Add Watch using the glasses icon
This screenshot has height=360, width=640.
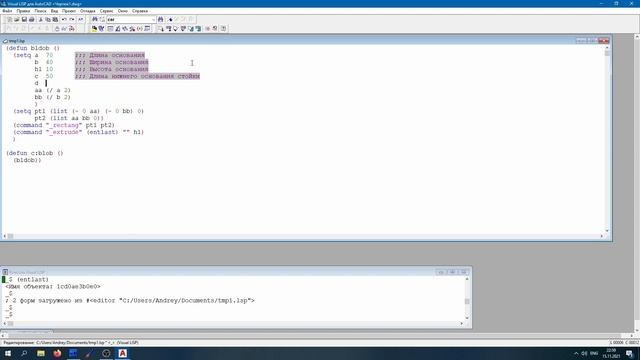tap(64, 29)
